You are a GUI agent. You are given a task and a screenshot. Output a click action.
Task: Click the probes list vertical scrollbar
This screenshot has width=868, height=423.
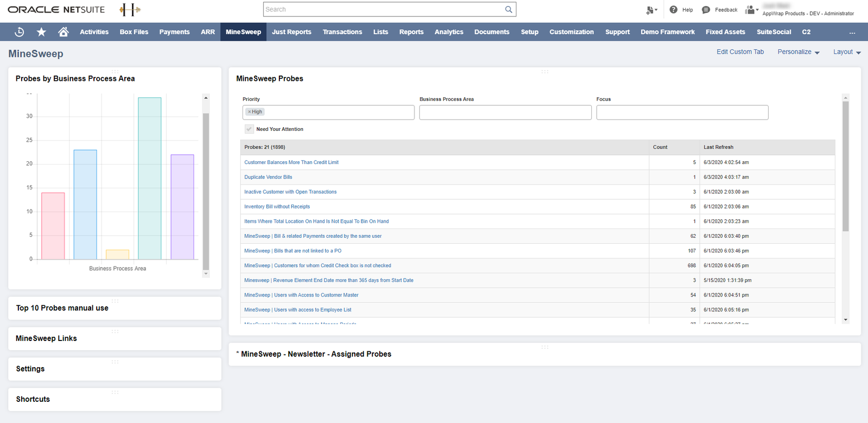click(845, 166)
